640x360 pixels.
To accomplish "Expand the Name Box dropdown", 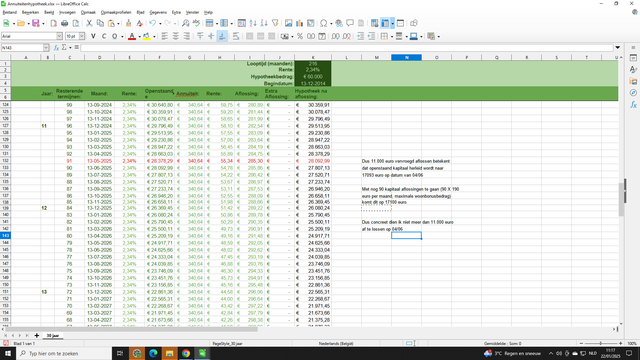I will coord(46,48).
